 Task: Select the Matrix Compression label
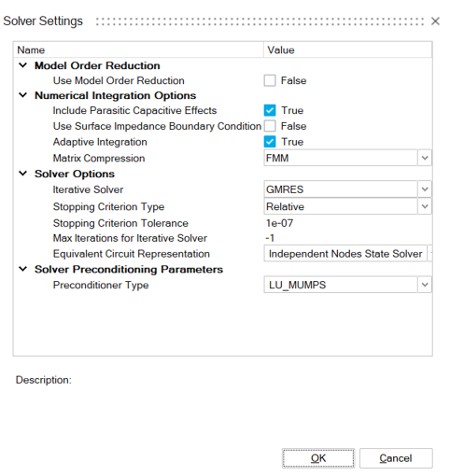point(99,159)
